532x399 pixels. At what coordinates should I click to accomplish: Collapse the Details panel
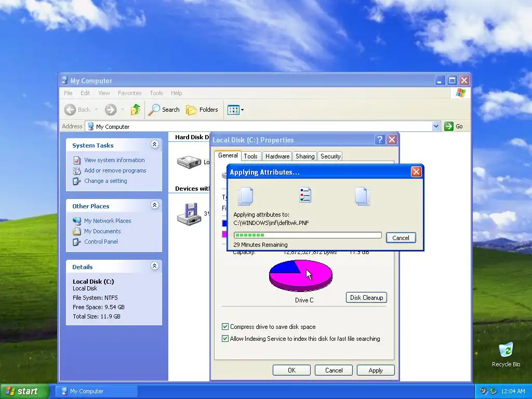tap(154, 266)
